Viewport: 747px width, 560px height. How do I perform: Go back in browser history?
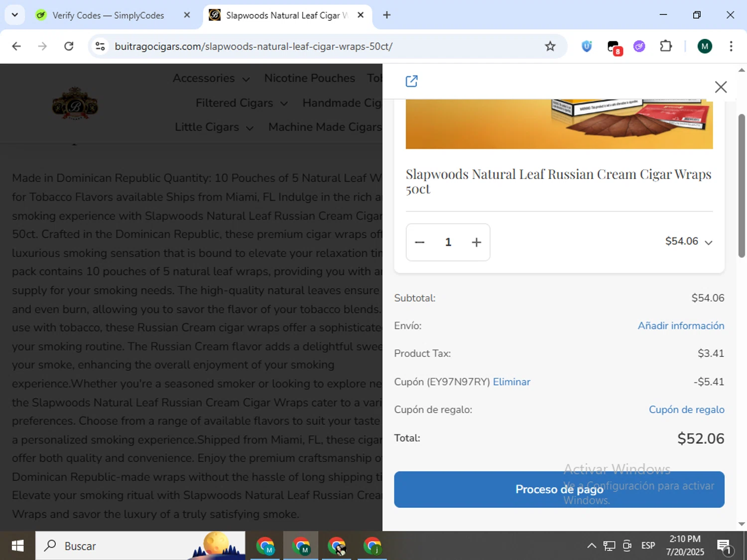point(16,46)
